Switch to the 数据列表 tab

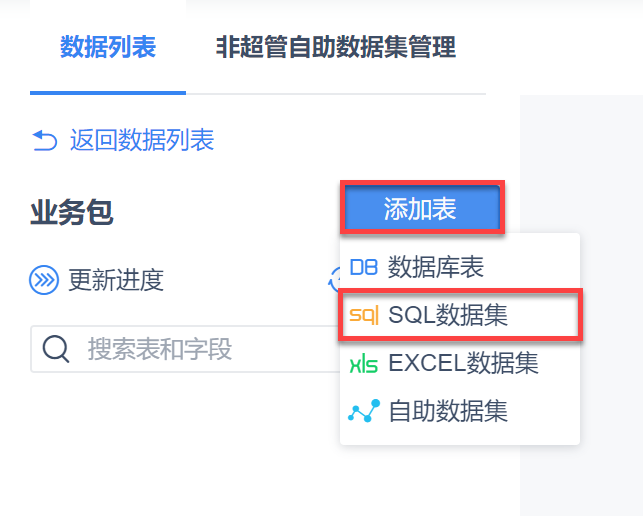(108, 48)
